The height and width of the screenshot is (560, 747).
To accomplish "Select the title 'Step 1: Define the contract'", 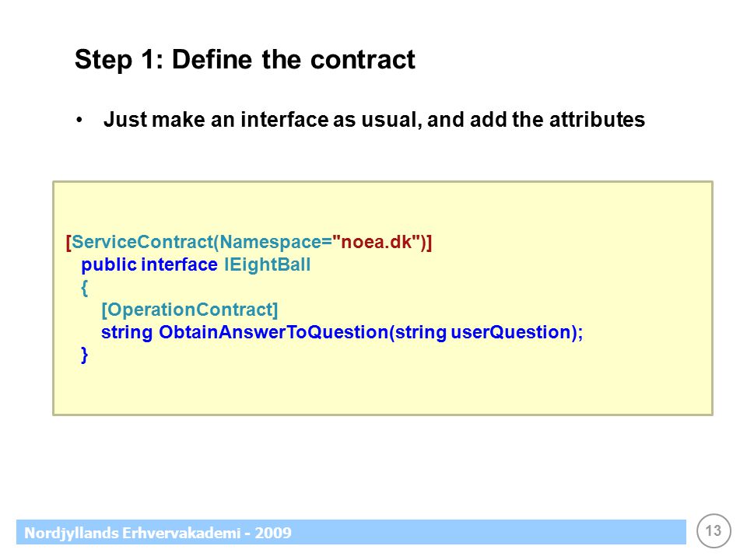I will point(245,60).
